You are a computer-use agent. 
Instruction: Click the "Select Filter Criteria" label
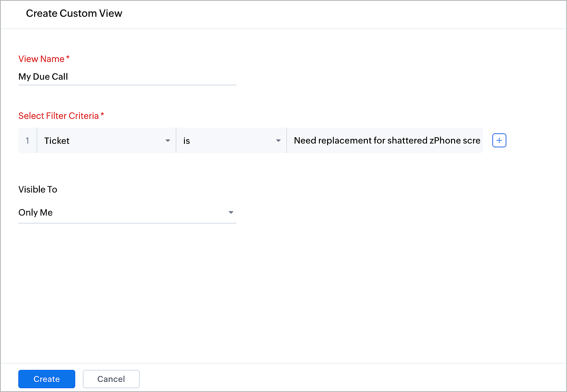click(x=58, y=116)
